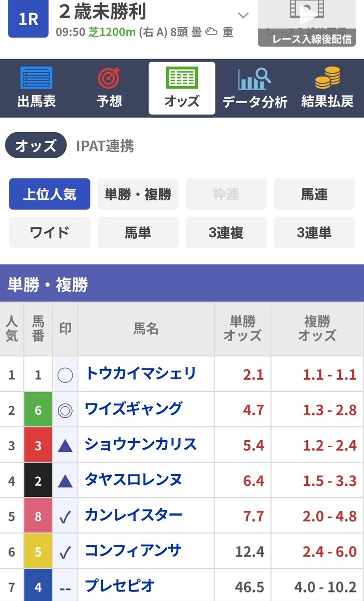Viewport: 364px width, 601px height.
Task: Select the 上位人気 odds filter
Action: (x=50, y=194)
